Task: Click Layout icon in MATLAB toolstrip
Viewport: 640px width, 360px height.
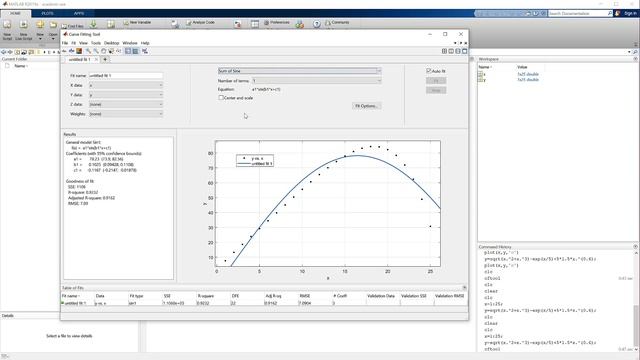Action: pyautogui.click(x=255, y=24)
